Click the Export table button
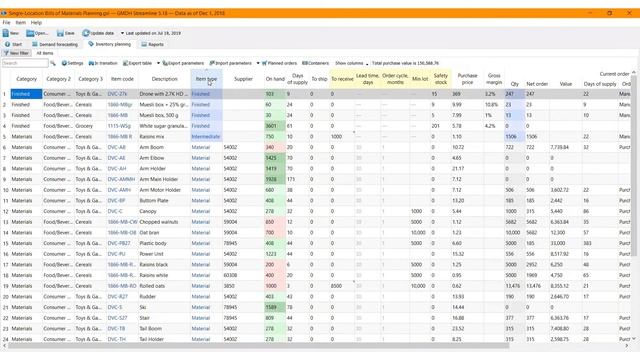 138,63
